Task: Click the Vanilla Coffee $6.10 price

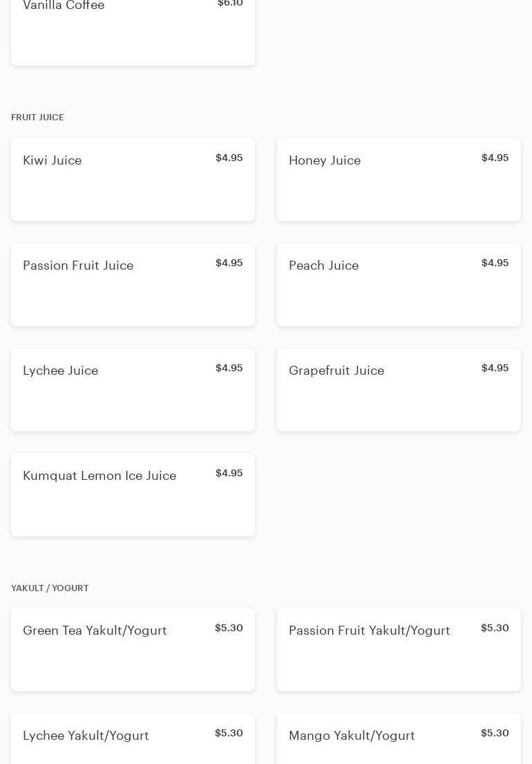Action: tap(230, 4)
